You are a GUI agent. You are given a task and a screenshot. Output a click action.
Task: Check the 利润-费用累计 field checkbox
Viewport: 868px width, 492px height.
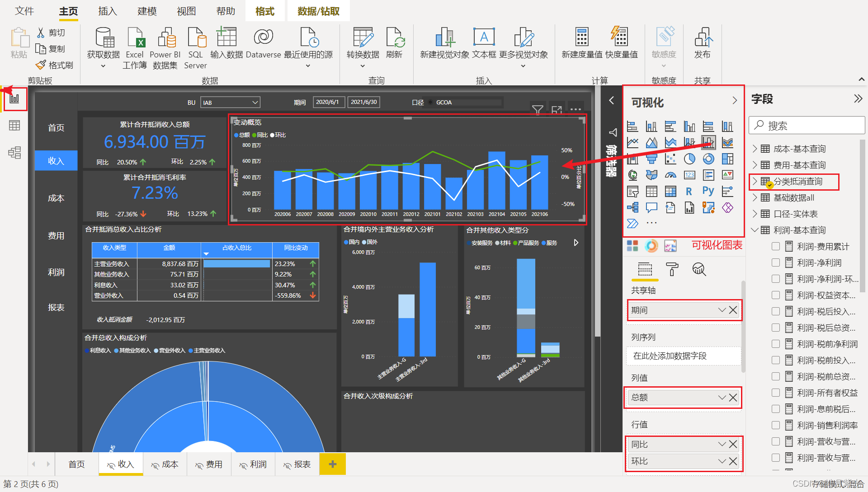pos(776,247)
